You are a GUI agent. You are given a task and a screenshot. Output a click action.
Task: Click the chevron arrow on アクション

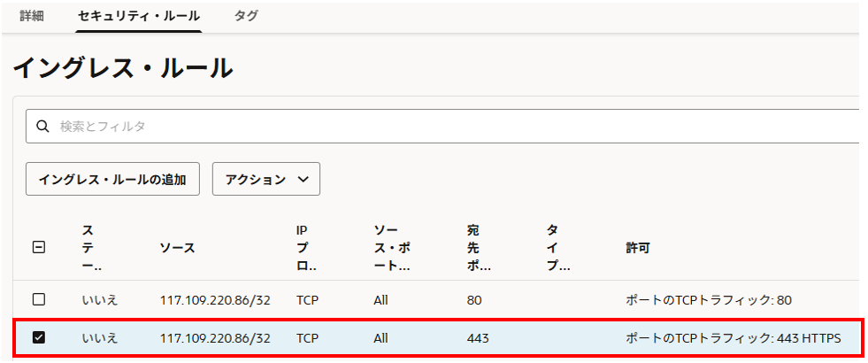(x=303, y=179)
